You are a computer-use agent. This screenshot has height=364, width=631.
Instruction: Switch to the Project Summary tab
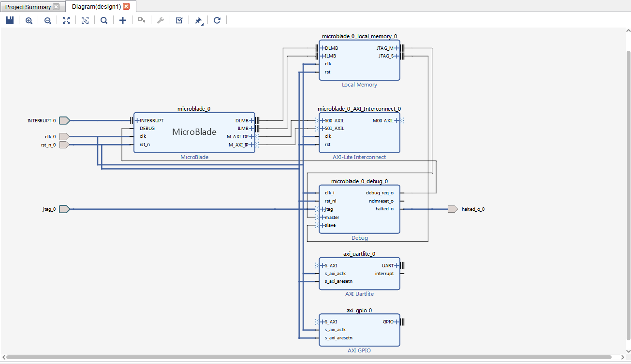coord(28,7)
